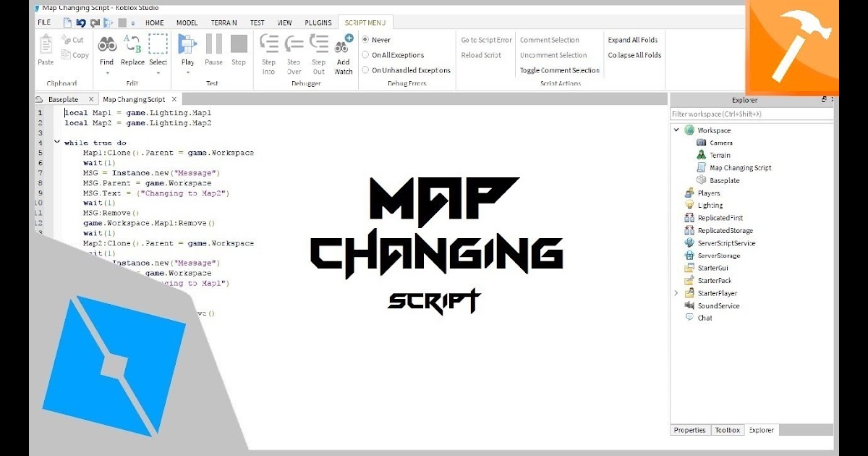Close the Map Changing Script tab

coord(174,99)
